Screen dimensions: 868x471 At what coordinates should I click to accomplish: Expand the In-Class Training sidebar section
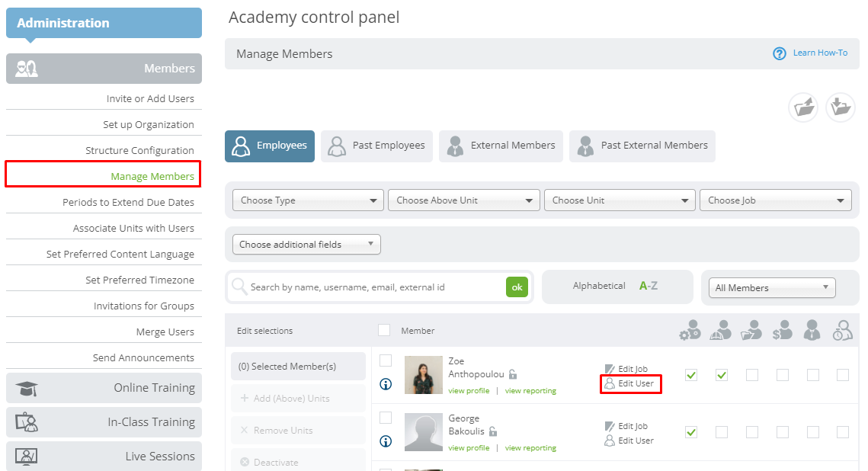pyautogui.click(x=104, y=422)
